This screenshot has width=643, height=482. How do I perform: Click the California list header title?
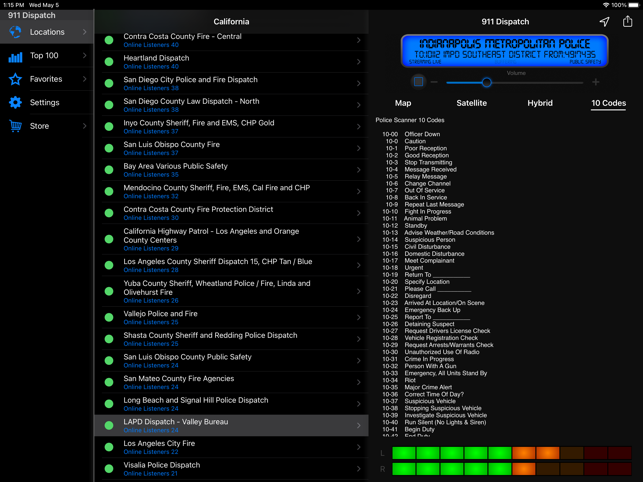pos(231,22)
